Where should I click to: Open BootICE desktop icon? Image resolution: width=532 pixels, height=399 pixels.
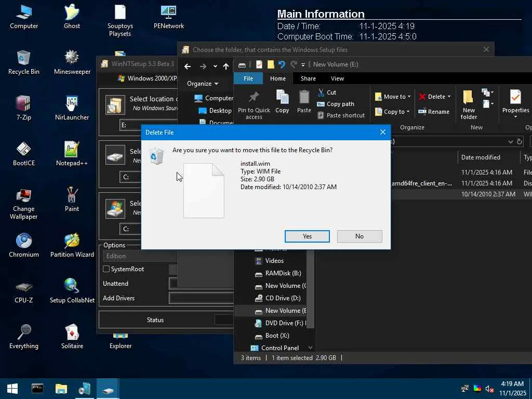click(x=24, y=154)
